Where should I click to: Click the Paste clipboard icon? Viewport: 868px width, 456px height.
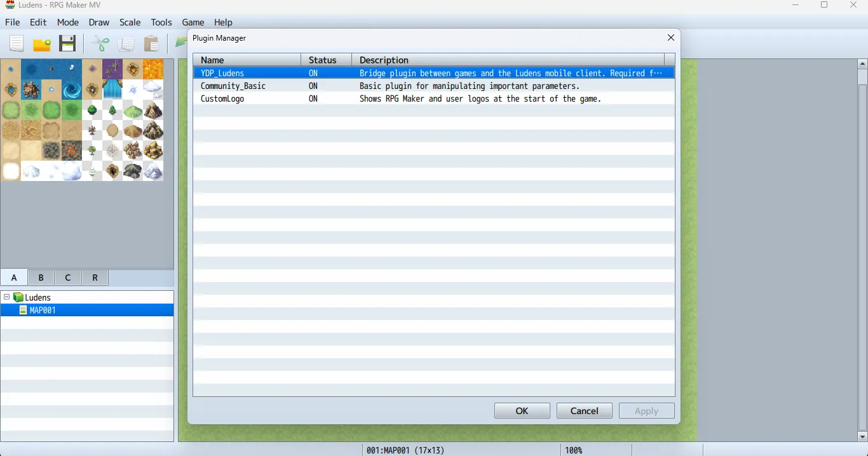tap(151, 44)
